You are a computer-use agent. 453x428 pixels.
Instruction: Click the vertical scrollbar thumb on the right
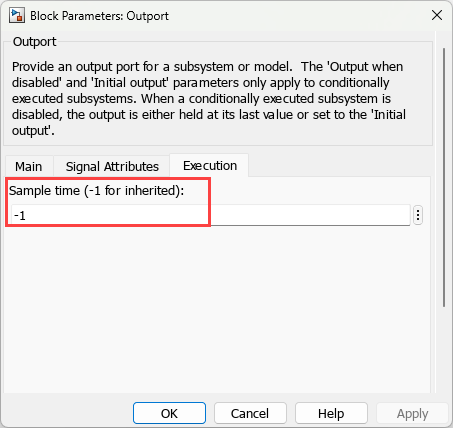click(x=444, y=178)
